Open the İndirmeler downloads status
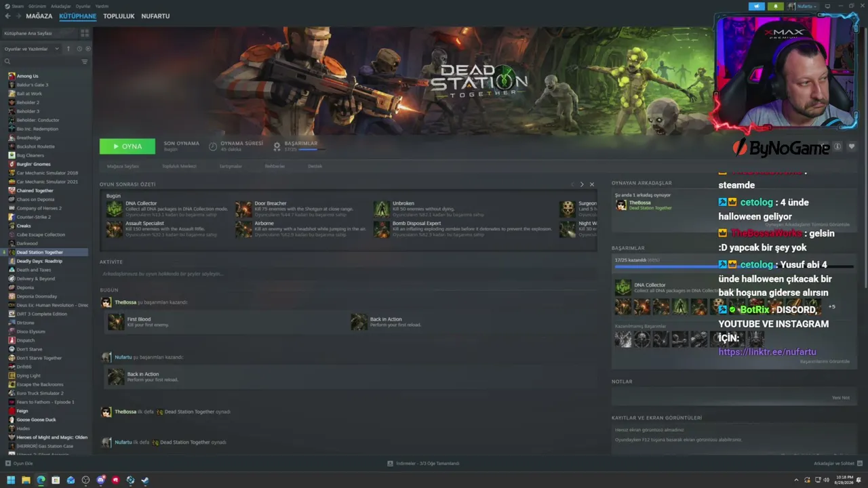Image resolution: width=868 pixels, height=488 pixels. click(423, 464)
